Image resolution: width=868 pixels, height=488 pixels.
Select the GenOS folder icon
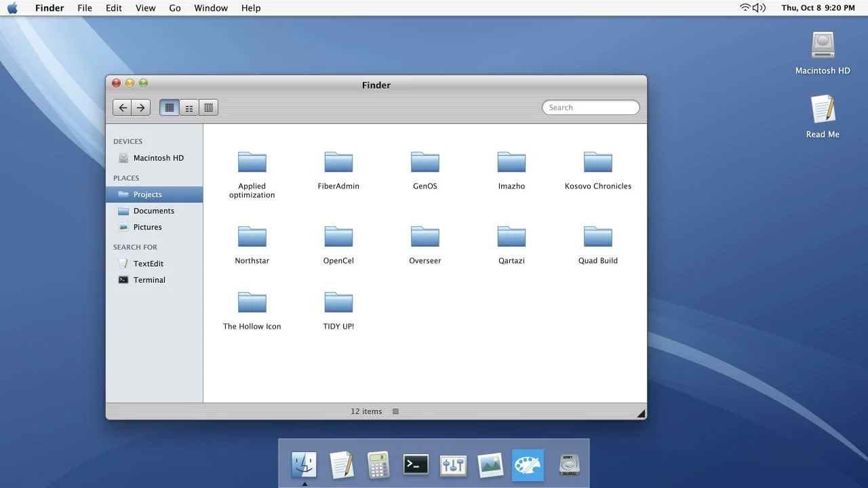tap(425, 162)
